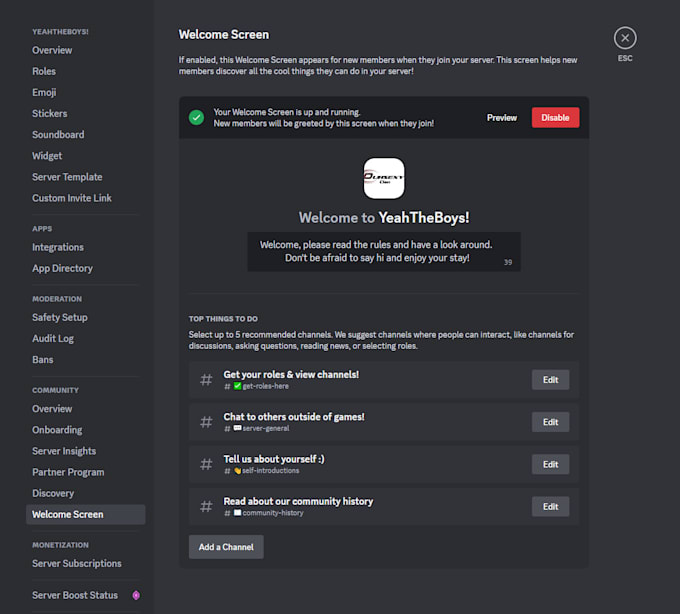The width and height of the screenshot is (680, 614).
Task: Click speech bubble emoji in server-general channel
Action: point(237,428)
